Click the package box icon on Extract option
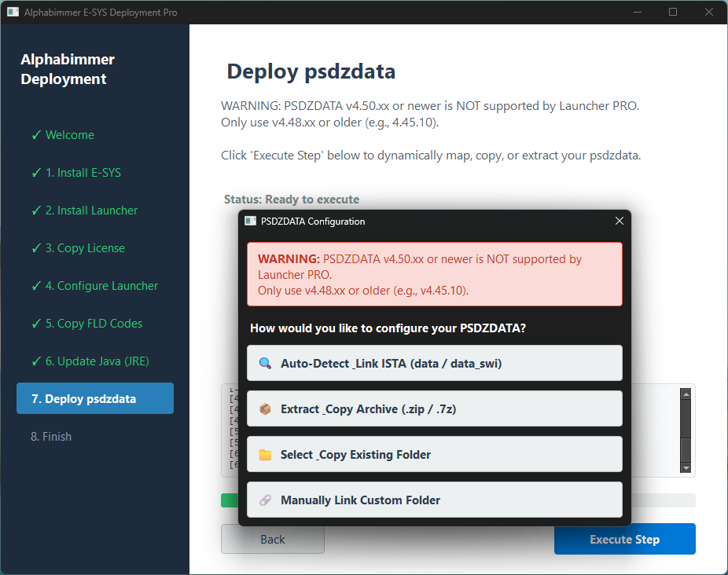The width and height of the screenshot is (728, 575). (265, 408)
